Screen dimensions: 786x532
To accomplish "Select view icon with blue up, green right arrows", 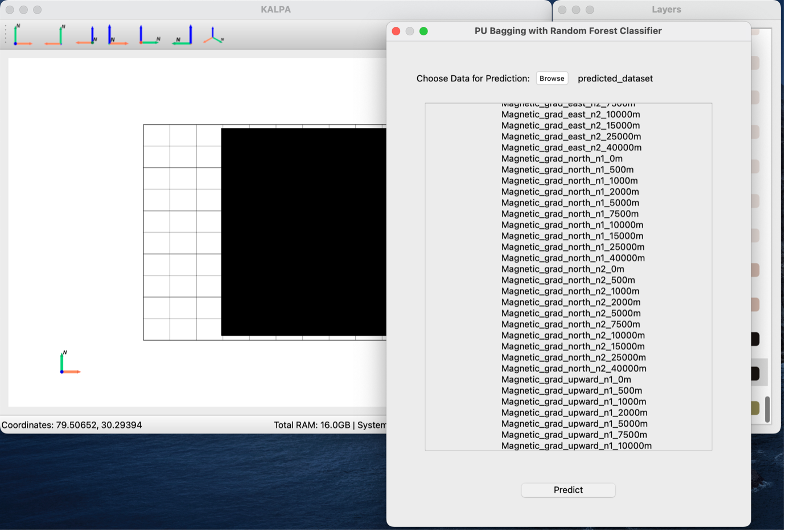I will tap(150, 35).
